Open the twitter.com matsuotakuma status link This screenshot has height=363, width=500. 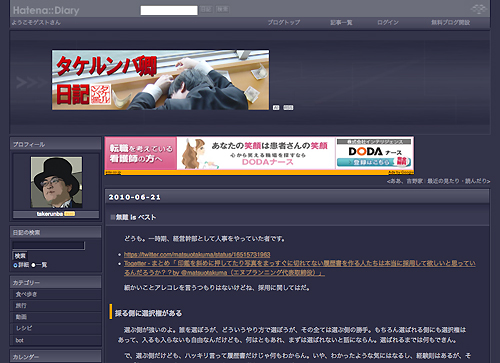(x=197, y=255)
